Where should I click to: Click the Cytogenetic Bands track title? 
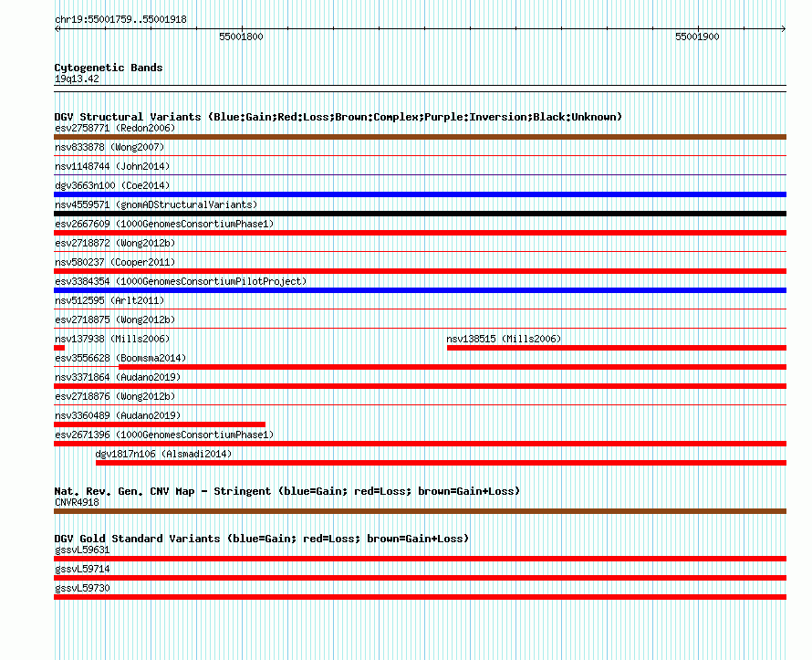coord(109,68)
